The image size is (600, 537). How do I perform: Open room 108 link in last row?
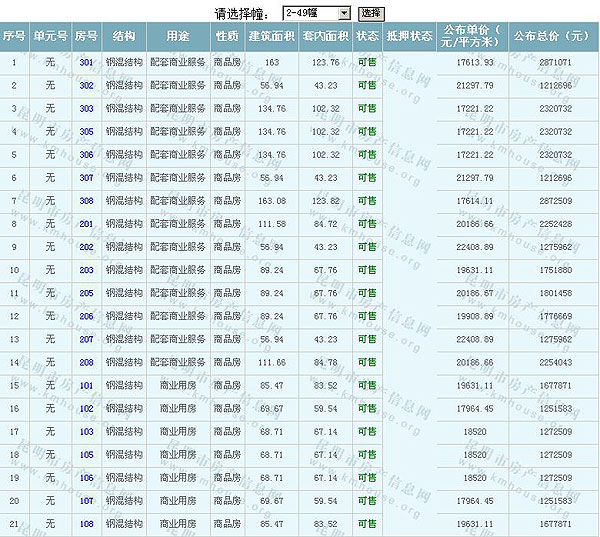click(x=86, y=523)
